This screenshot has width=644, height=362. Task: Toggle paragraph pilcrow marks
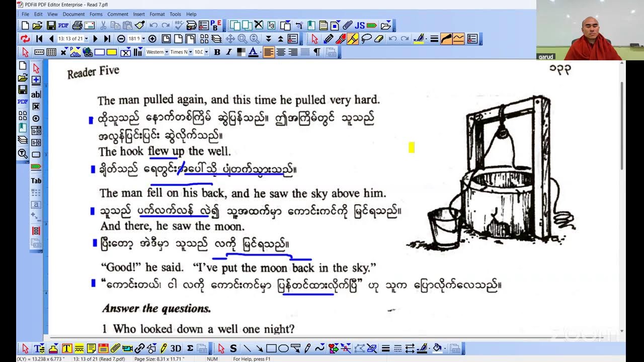pyautogui.click(x=317, y=52)
